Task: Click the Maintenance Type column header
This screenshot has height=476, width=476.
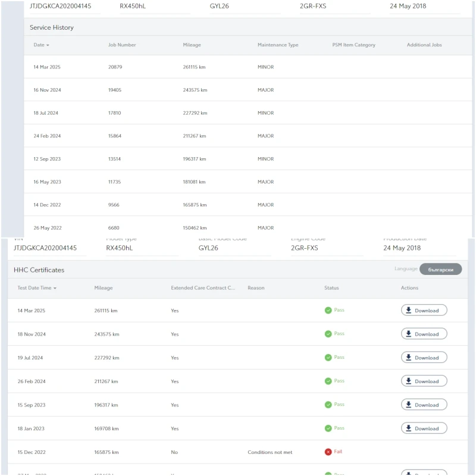Action: click(278, 45)
